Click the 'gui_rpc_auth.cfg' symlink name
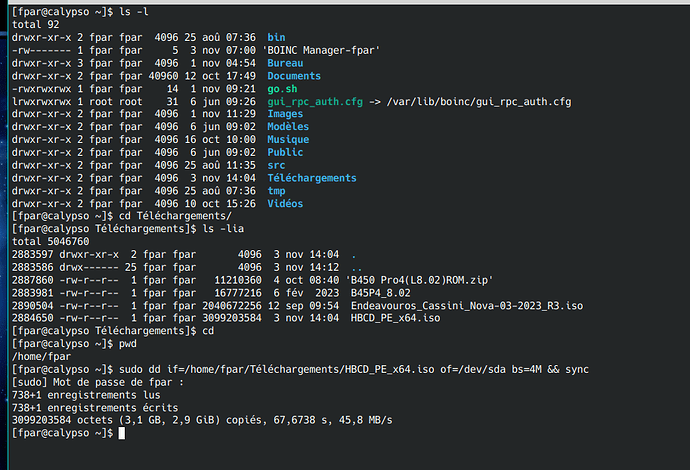Image resolution: width=690 pixels, height=470 pixels. coord(315,102)
